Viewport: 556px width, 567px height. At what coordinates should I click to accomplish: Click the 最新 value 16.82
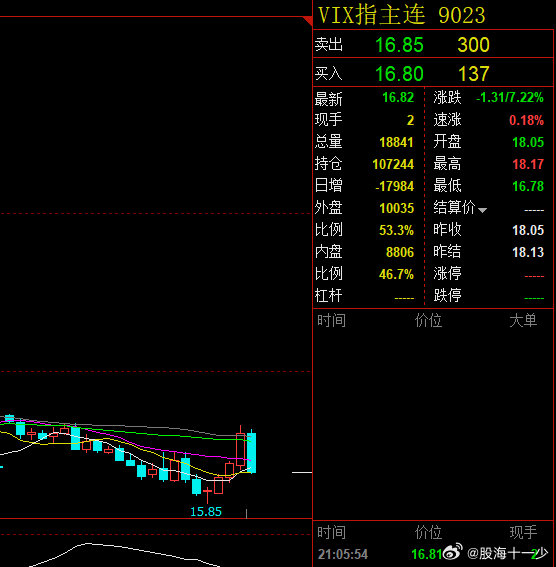tap(398, 97)
